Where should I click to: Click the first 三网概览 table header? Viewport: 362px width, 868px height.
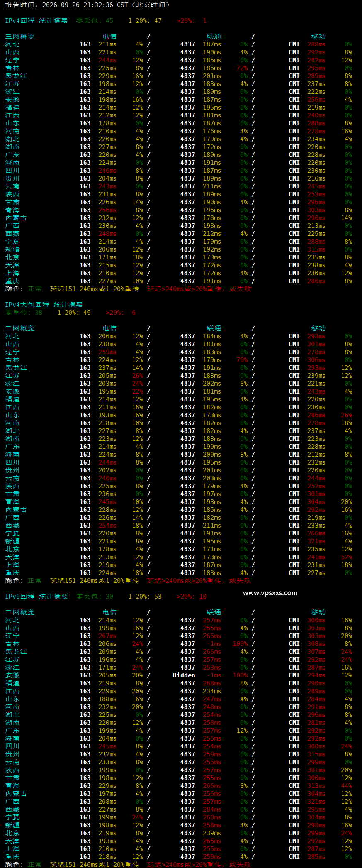[20, 37]
